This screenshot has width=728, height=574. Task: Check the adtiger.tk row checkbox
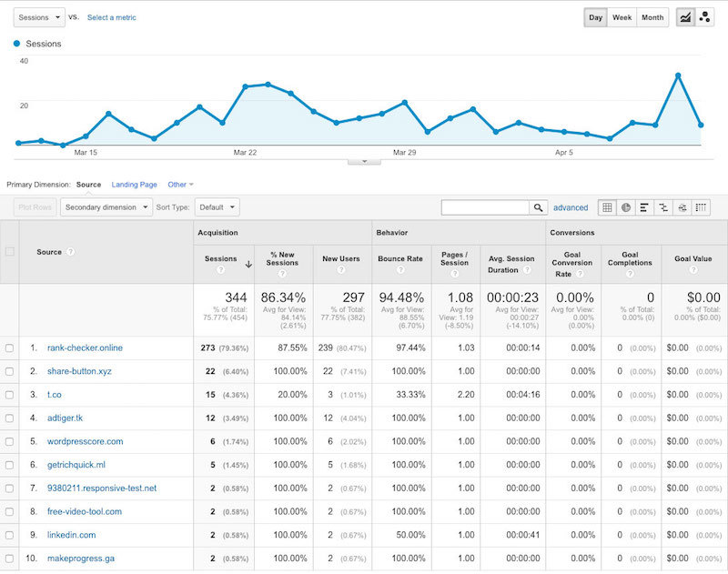9,418
